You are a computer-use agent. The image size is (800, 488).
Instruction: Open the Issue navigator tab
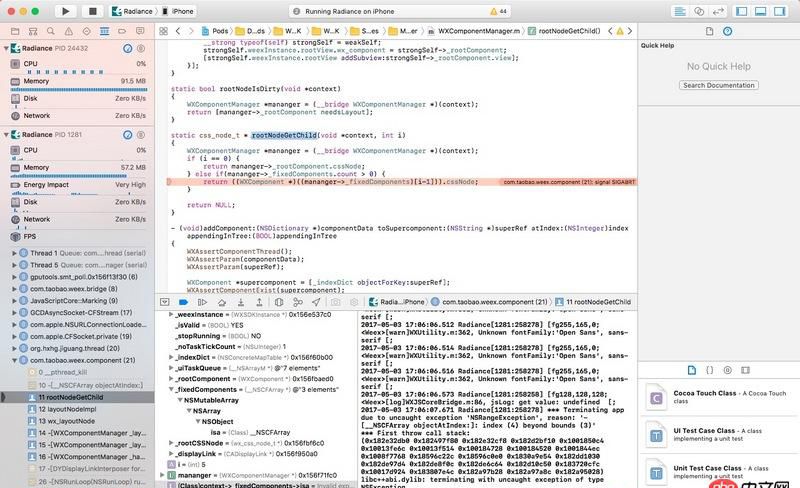[68, 31]
